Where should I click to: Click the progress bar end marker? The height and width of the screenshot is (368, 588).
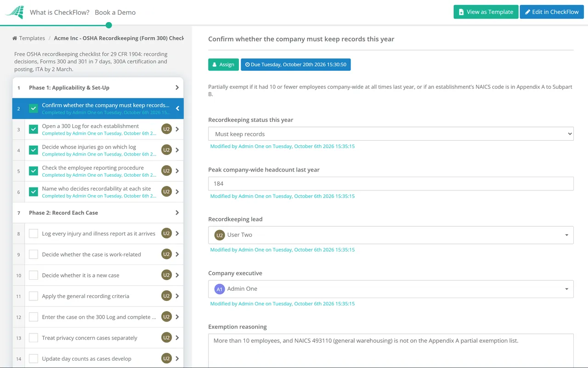[109, 25]
